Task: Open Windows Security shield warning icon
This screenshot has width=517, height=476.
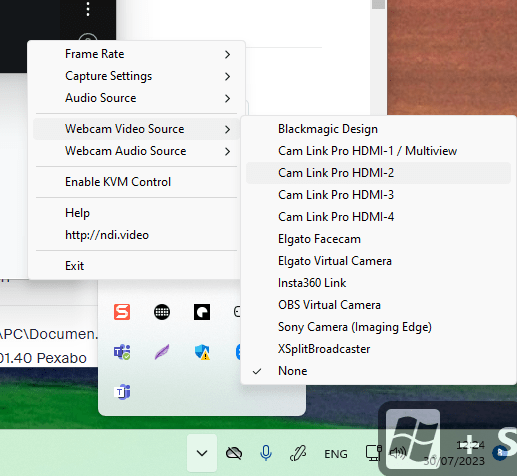Action: 202,352
